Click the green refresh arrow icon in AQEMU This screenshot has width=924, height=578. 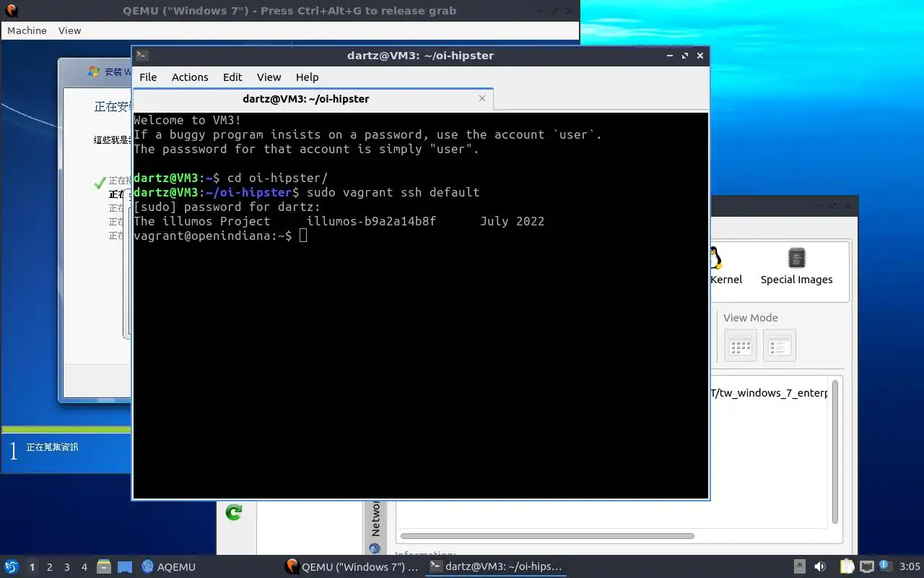point(233,512)
